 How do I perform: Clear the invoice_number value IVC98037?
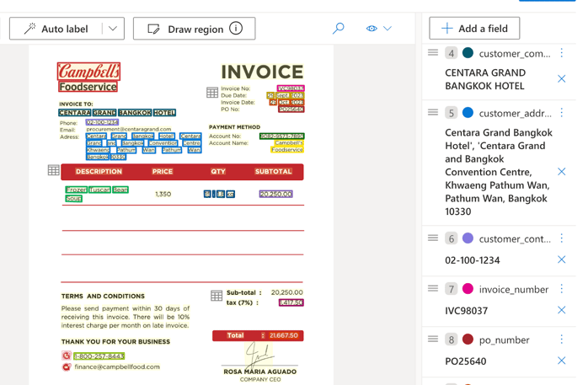(562, 310)
